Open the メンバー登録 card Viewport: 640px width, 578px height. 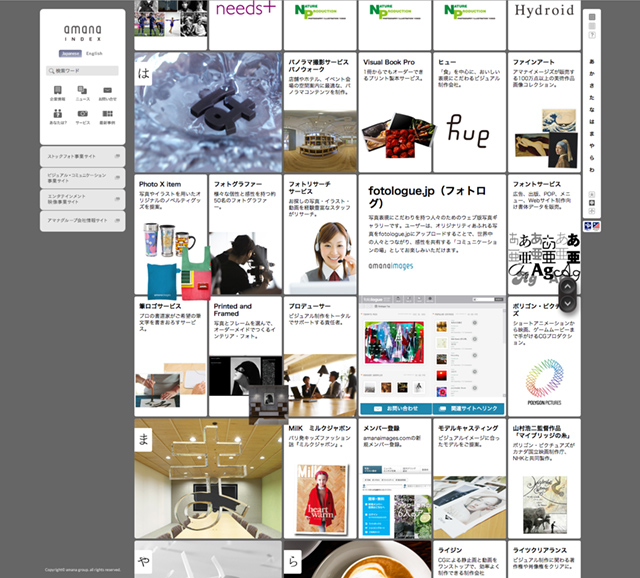coord(395,478)
